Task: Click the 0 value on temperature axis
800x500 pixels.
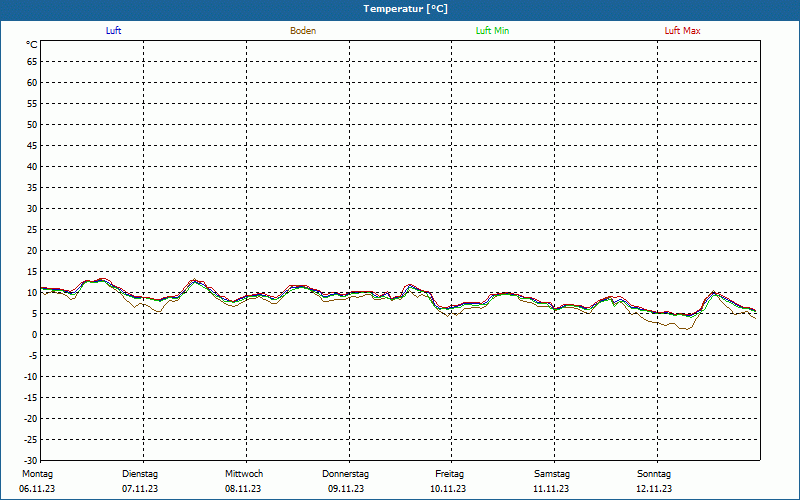Action: point(35,335)
